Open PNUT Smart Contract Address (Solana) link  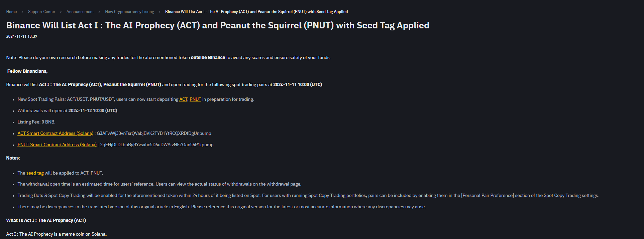point(57,145)
